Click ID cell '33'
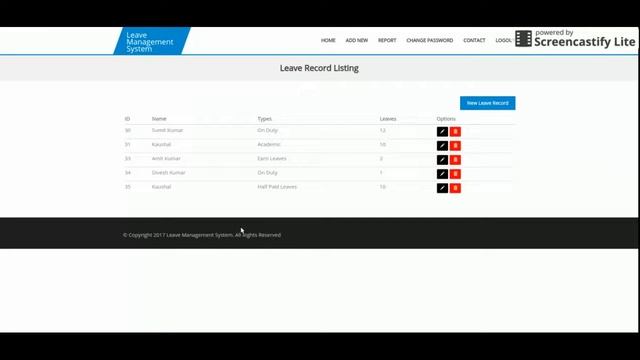The width and height of the screenshot is (640, 360). 128,158
